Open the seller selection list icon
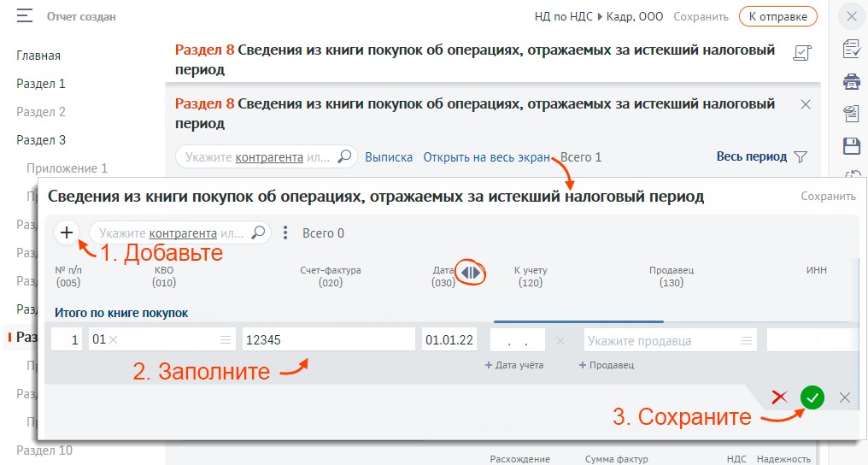Viewport: 868px width, 465px height. (747, 340)
